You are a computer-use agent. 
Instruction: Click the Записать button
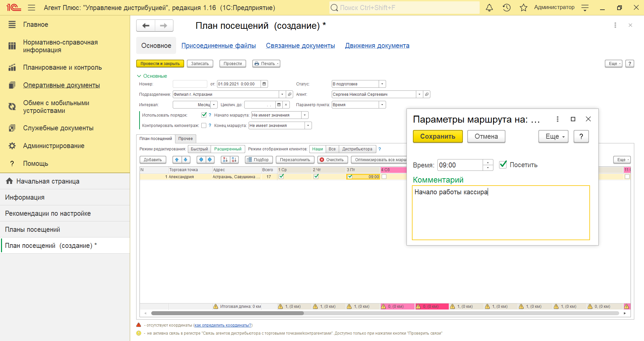click(200, 64)
